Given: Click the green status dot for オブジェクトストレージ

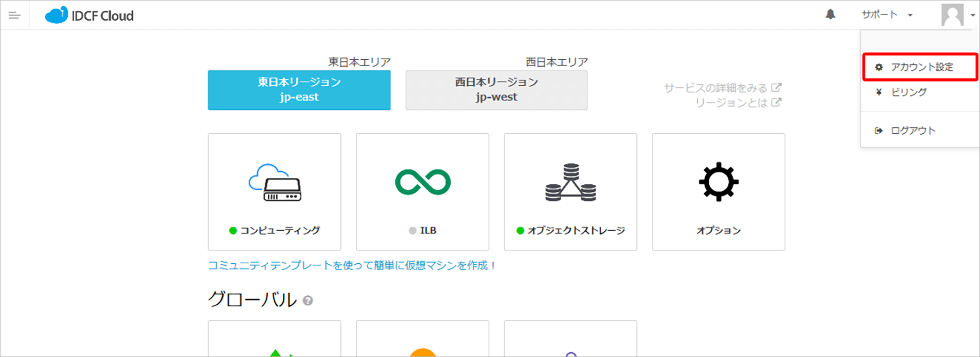Looking at the screenshot, I should [520, 231].
